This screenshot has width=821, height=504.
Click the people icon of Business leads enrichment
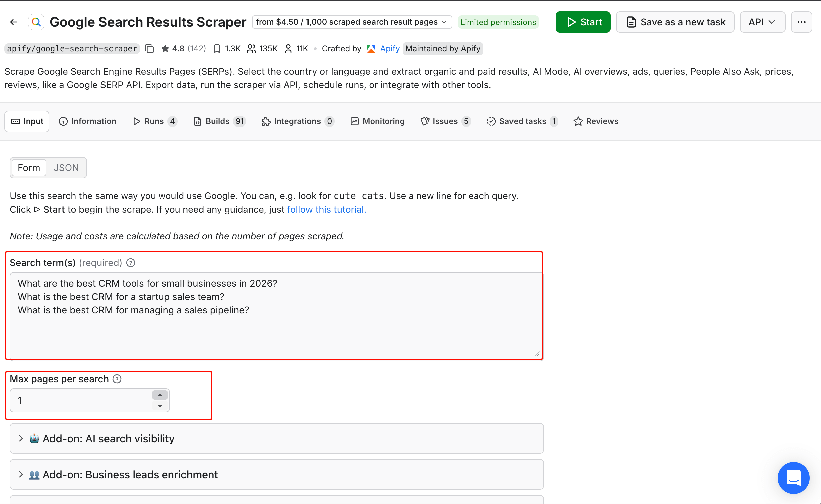click(x=34, y=474)
